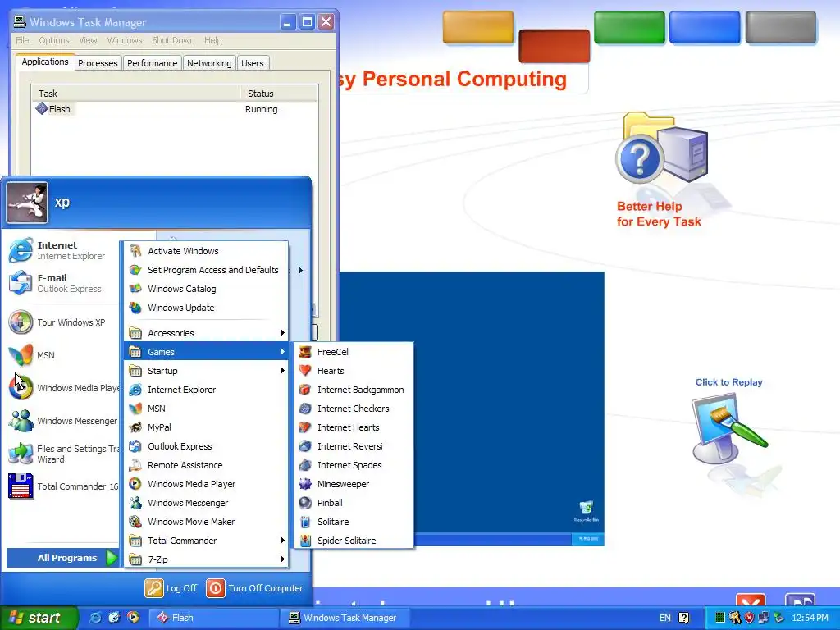Sort tasks by Status column header
This screenshot has height=630, width=840.
[x=279, y=94]
